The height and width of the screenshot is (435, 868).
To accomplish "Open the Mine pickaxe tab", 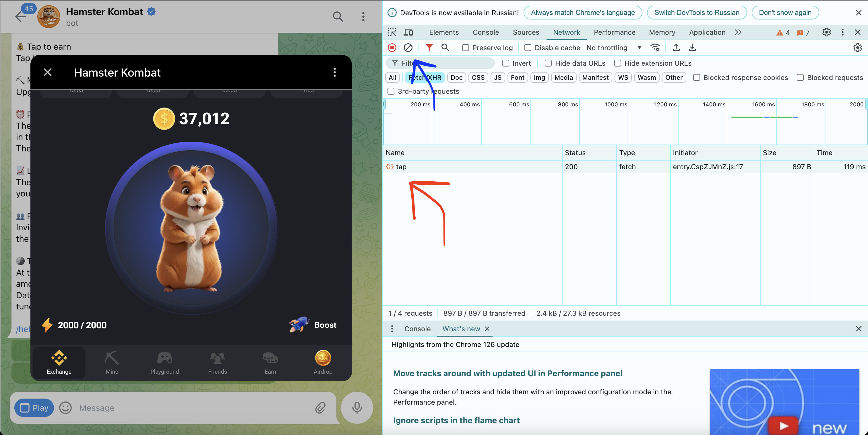I will tap(112, 362).
